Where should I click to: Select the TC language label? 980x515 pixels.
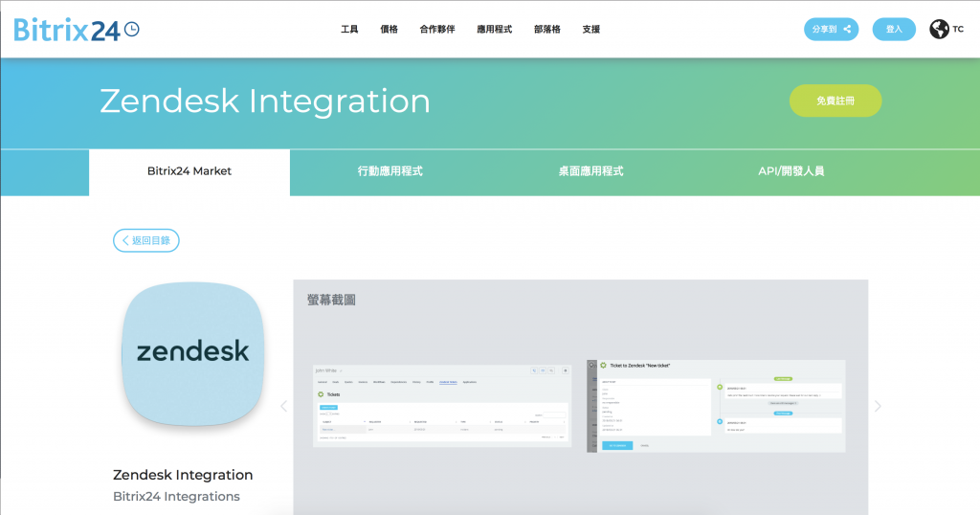click(958, 30)
